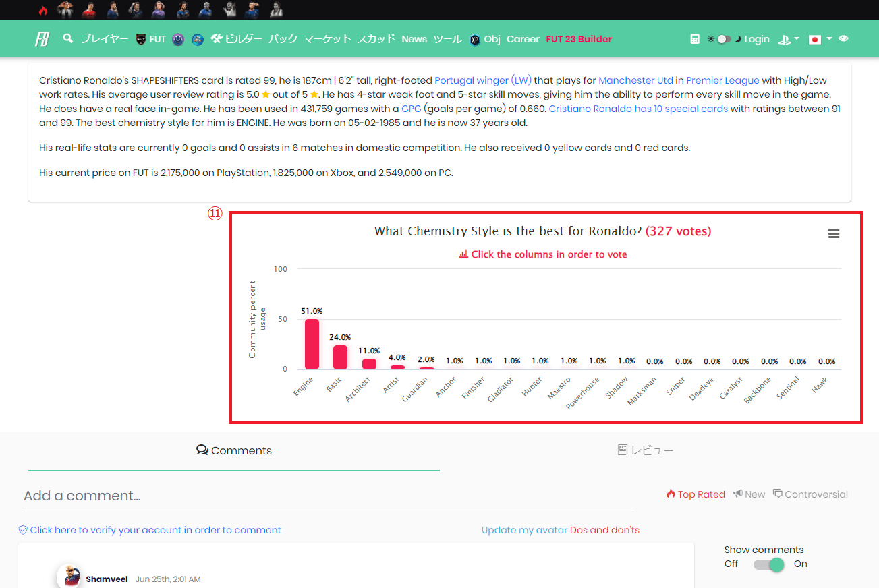Screen dimensions: 879x588
Task: Click the Login link
Action: tap(757, 39)
